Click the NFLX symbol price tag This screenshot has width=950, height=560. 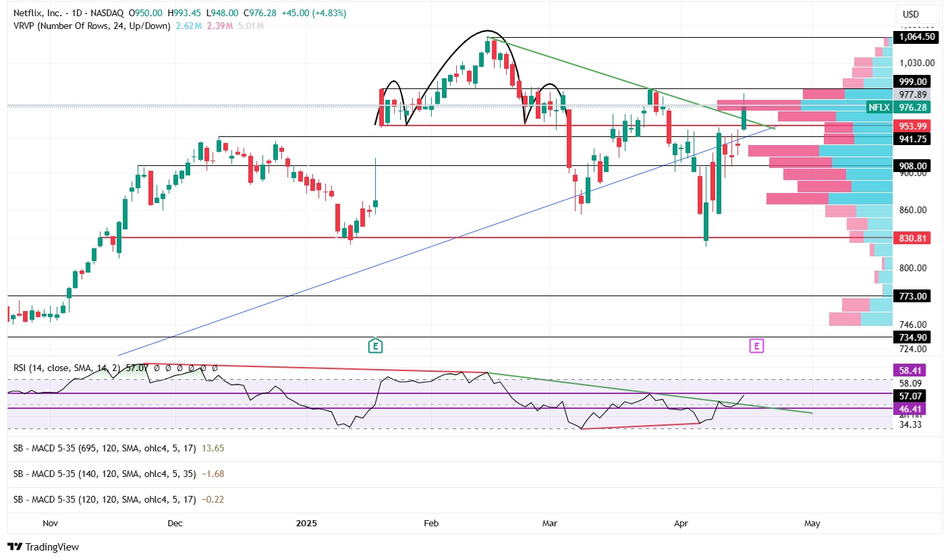click(x=879, y=107)
